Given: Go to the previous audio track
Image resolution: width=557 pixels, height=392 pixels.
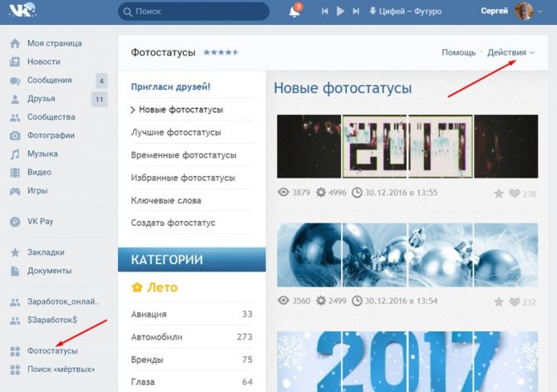Looking at the screenshot, I should [x=323, y=12].
